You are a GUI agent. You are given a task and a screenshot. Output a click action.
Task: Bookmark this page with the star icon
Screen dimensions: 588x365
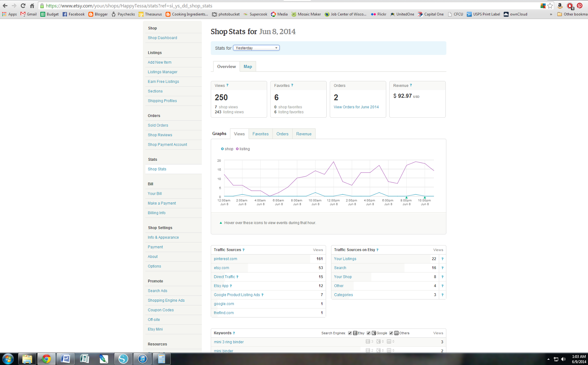[x=550, y=6]
